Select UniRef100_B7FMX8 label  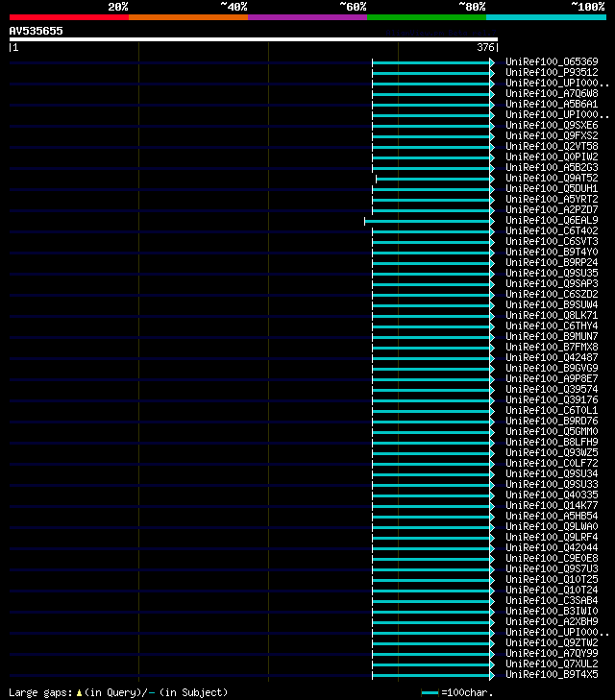point(552,347)
